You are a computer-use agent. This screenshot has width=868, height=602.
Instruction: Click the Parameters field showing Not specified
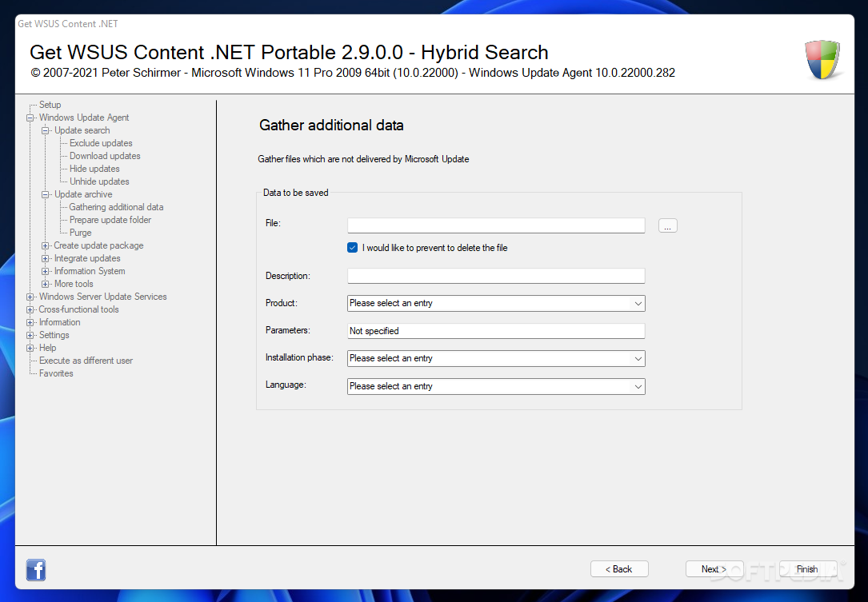[496, 331]
